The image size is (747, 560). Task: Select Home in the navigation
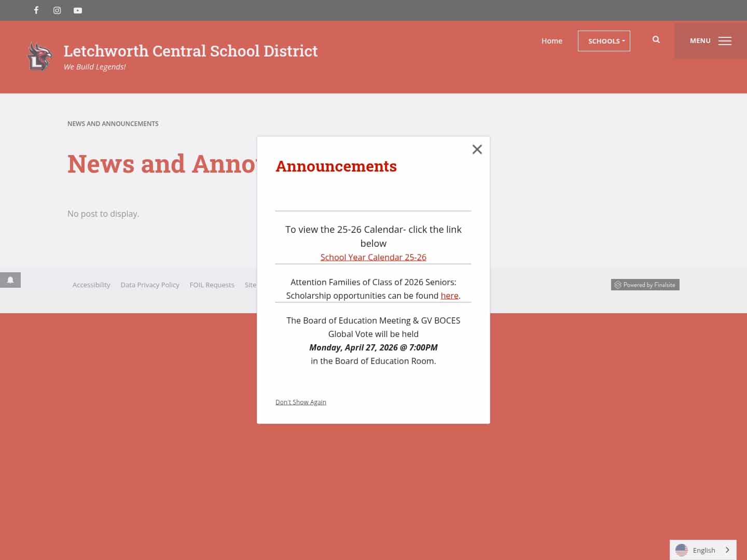click(x=551, y=40)
